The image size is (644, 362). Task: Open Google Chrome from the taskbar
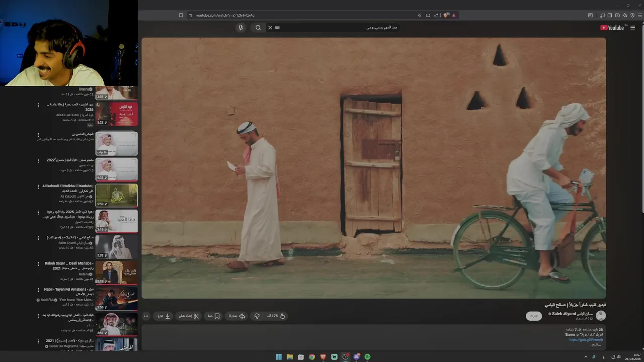click(312, 357)
